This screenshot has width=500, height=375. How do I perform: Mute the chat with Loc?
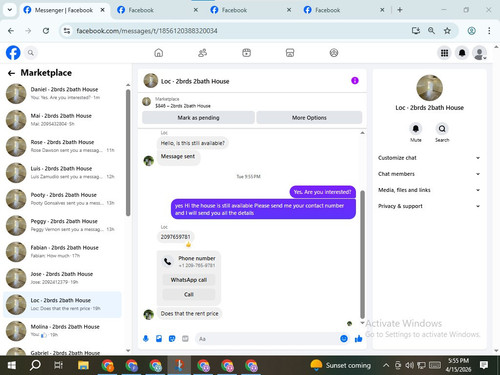(416, 129)
